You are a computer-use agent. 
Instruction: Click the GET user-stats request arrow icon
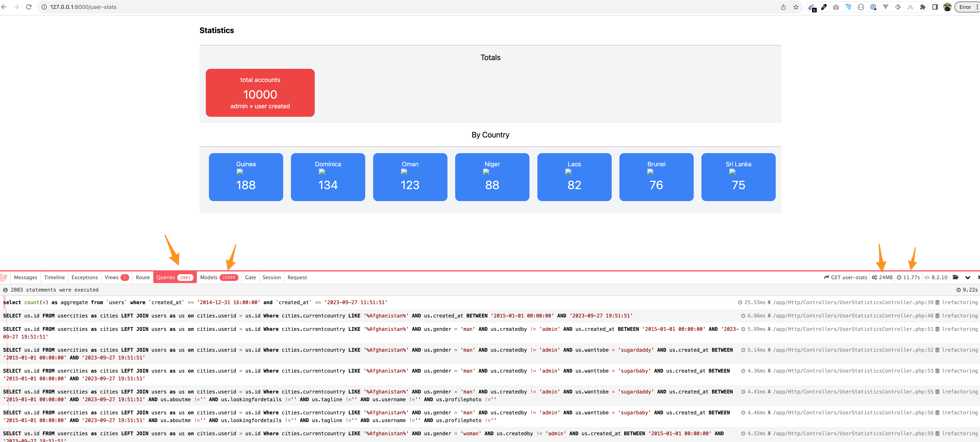tap(826, 277)
